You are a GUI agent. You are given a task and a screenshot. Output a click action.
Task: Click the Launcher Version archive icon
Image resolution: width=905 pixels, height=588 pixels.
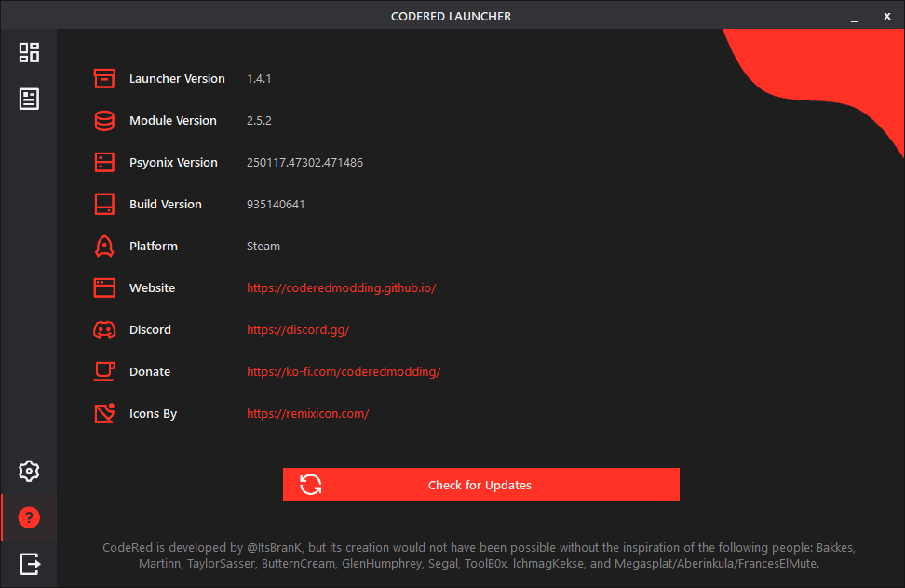(104, 78)
